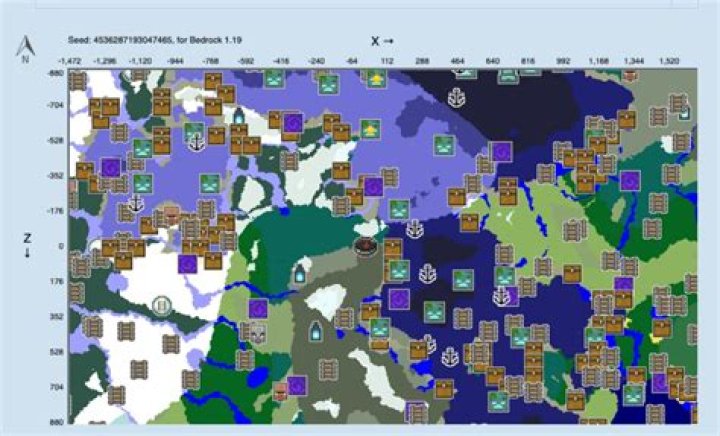Click the Z axis arrow label
Screen dimensions: 720x436
[x=26, y=246]
